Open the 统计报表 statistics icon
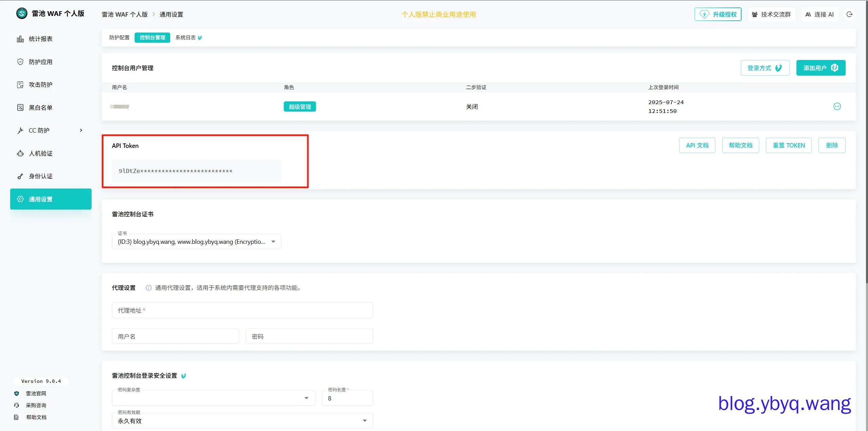This screenshot has width=868, height=431. [20, 39]
